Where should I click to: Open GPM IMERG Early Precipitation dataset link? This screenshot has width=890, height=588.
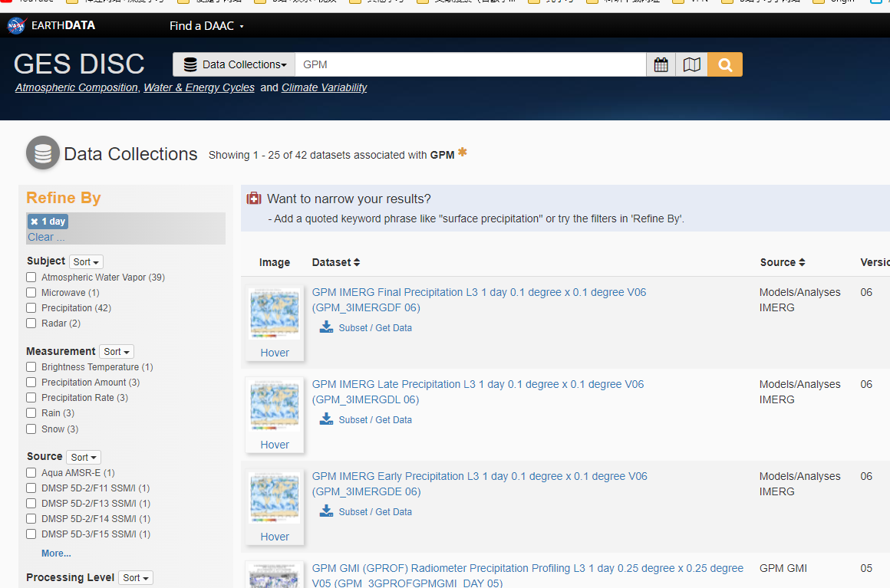[x=480, y=484]
